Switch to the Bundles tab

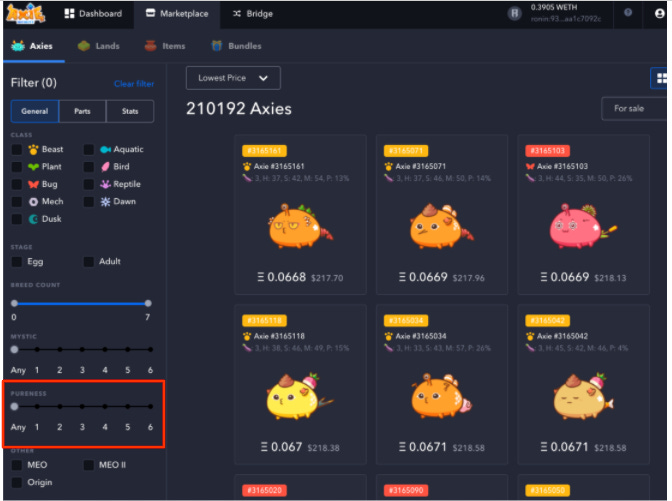[236, 46]
